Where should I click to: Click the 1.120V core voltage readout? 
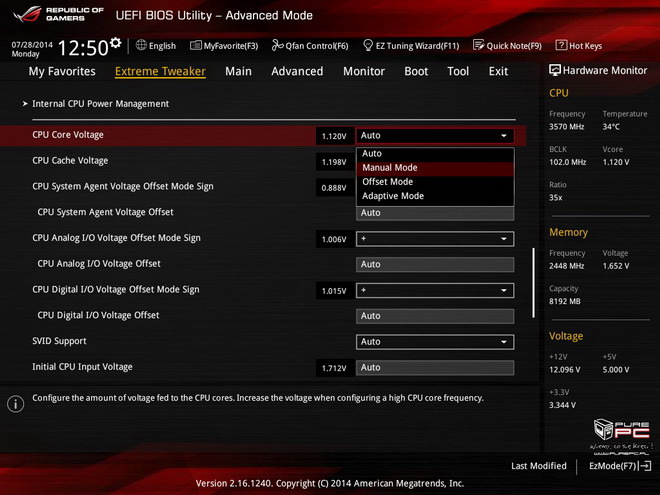[x=334, y=136]
